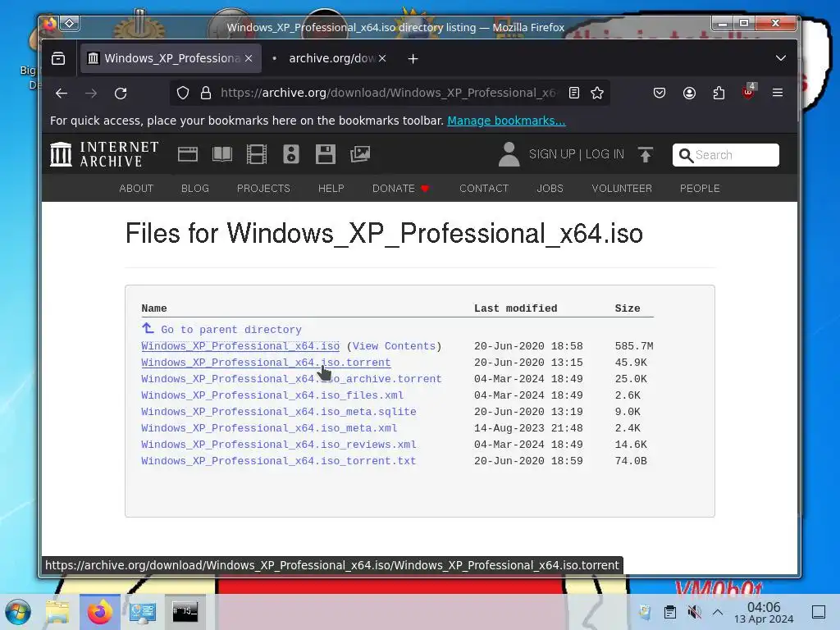
Task: Open the PEOPLE menu item
Action: (700, 189)
